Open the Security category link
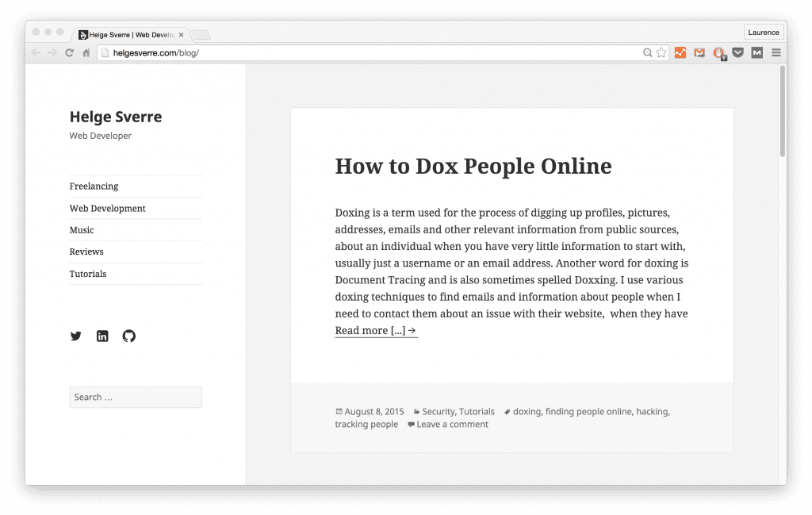This screenshot has height=515, width=812. tap(438, 411)
